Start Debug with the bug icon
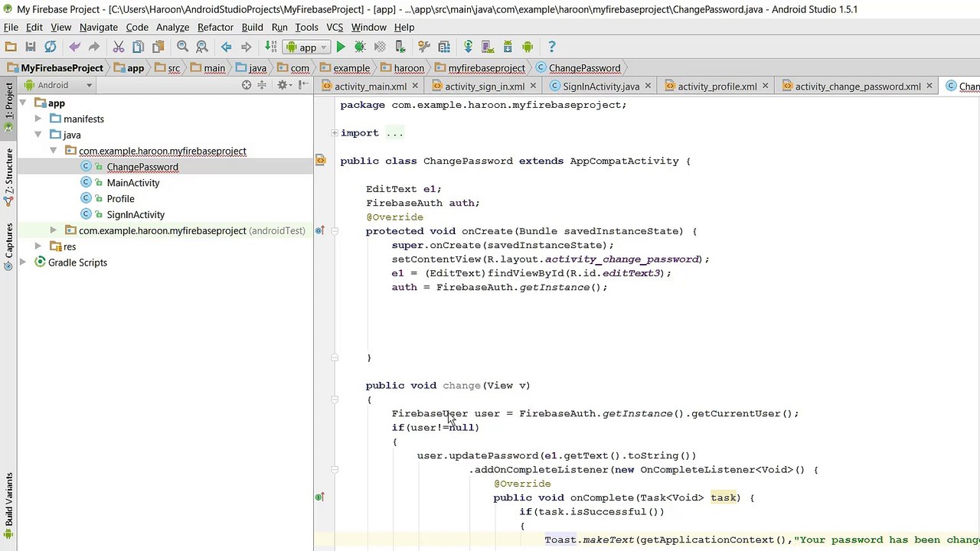980x551 pixels. point(360,47)
